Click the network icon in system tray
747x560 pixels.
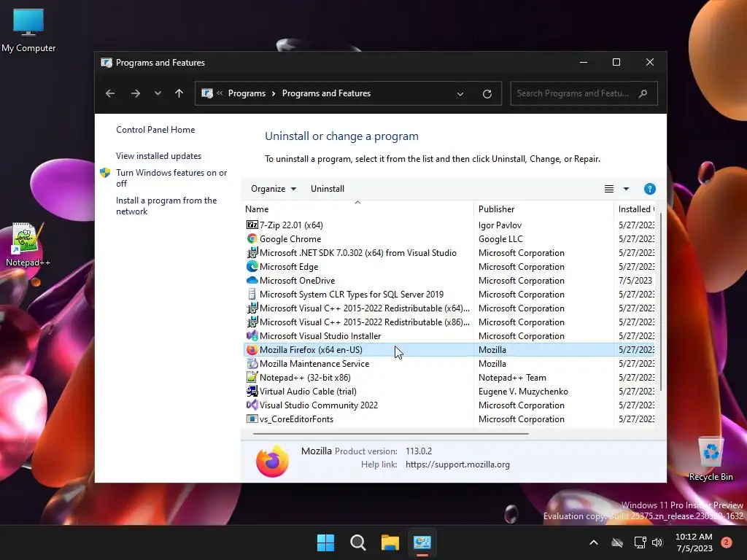point(640,542)
